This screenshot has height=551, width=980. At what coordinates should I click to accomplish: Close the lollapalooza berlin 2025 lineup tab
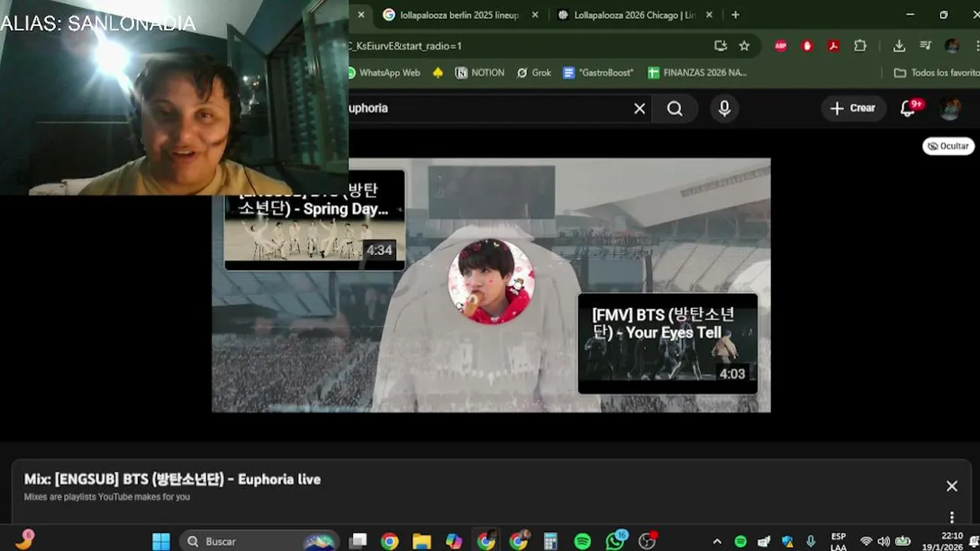click(x=535, y=15)
